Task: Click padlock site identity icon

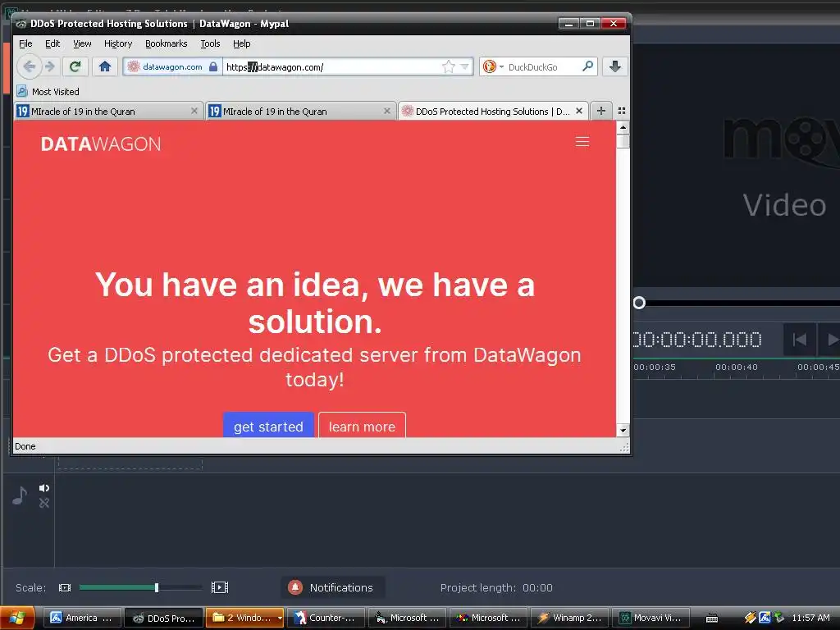Action: click(213, 67)
